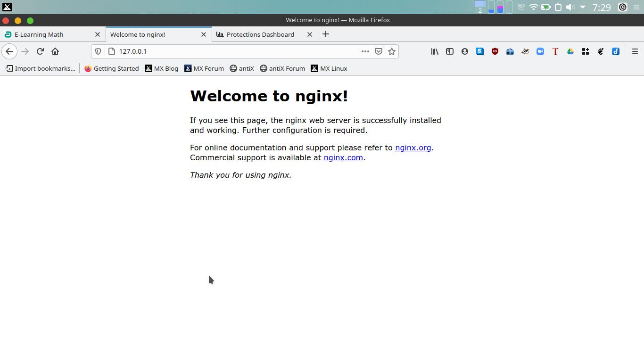The height and width of the screenshot is (362, 644).
Task: Click the 7:29 panel clock
Action: click(602, 7)
